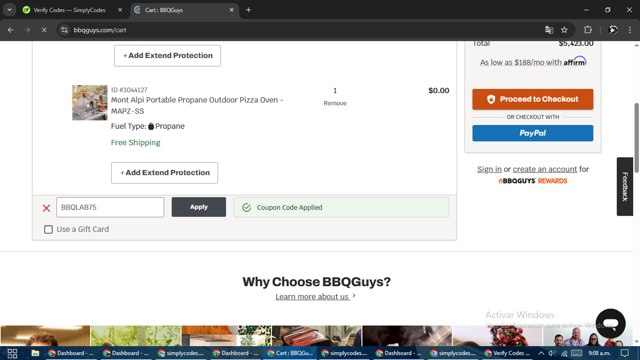This screenshot has width=640, height=360.
Task: Open the Chrome profile avatar
Action: (x=613, y=30)
